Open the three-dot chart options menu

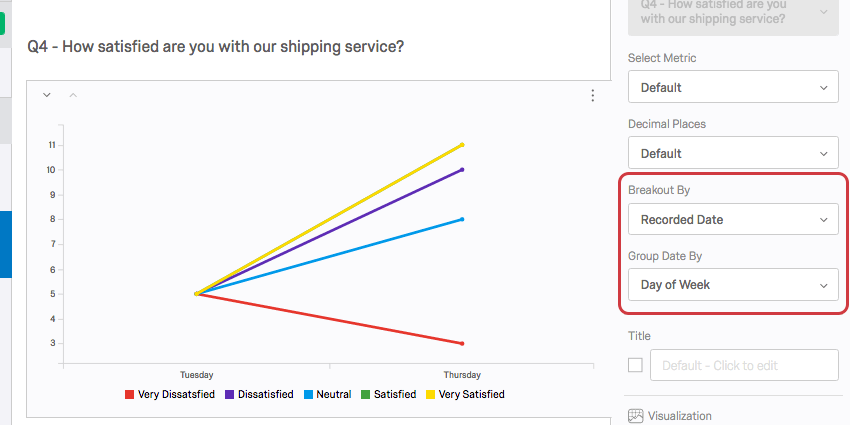pos(593,96)
